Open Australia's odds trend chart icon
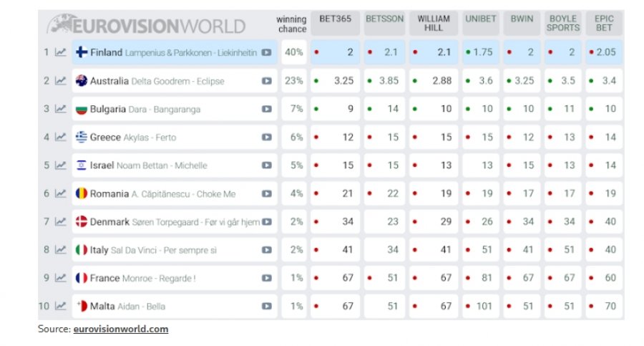This screenshot has height=346, width=644. pyautogui.click(x=60, y=81)
